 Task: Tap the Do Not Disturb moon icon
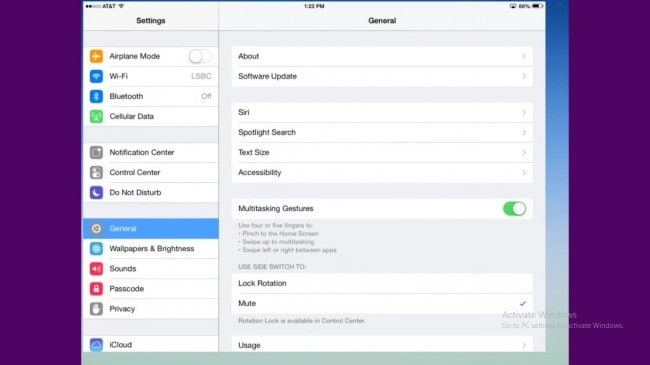click(96, 192)
